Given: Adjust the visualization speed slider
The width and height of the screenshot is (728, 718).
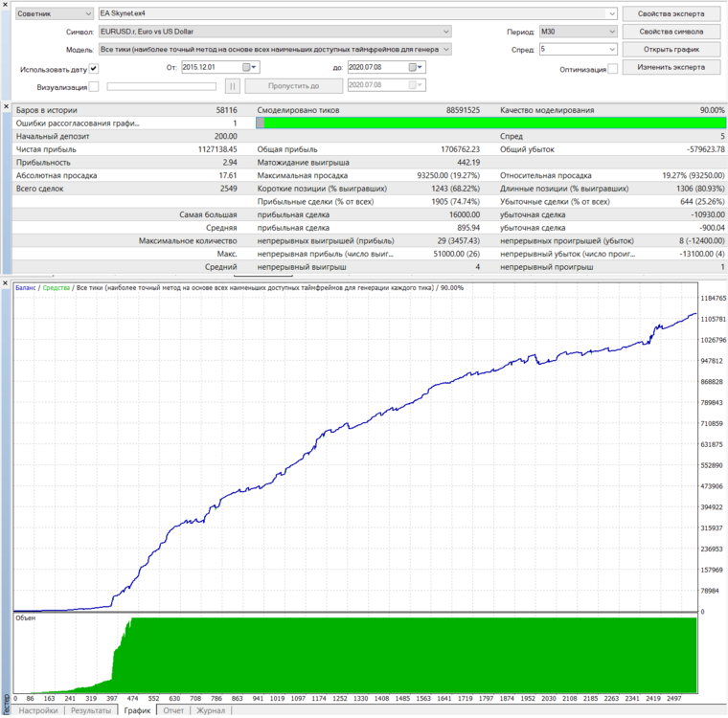Looking at the screenshot, I should coord(162,86).
